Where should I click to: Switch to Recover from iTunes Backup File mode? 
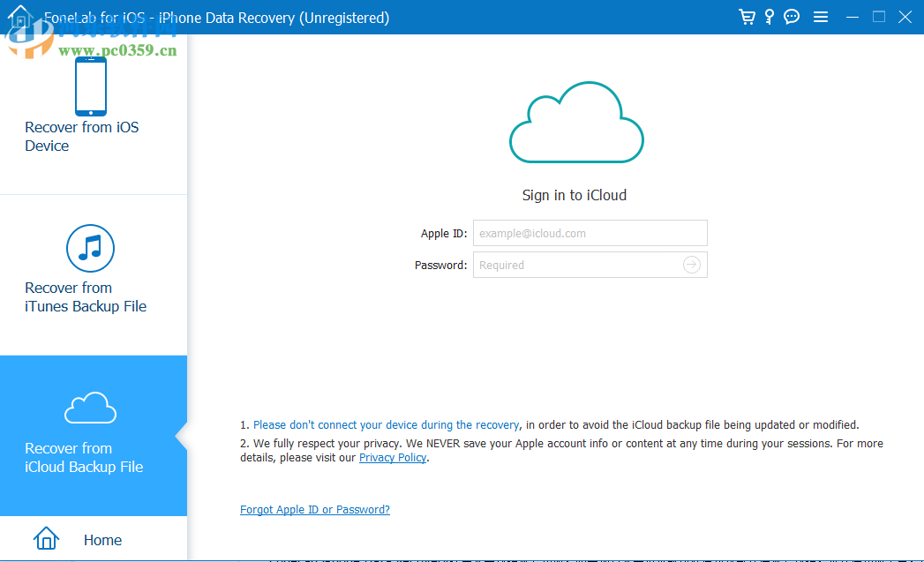click(x=85, y=296)
